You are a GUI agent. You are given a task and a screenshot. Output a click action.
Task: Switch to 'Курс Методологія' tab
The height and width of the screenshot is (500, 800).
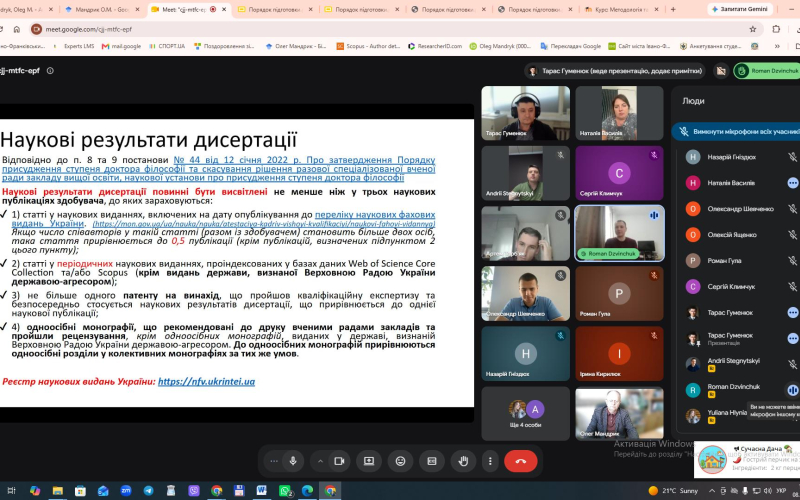point(621,9)
